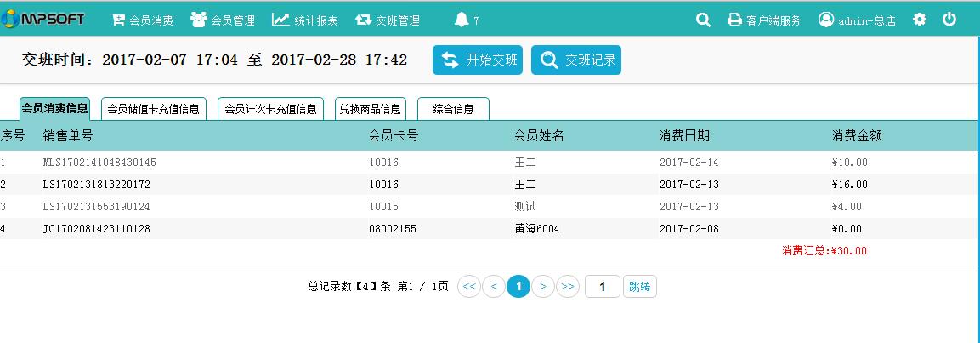Go to the last page with >> button

click(568, 287)
